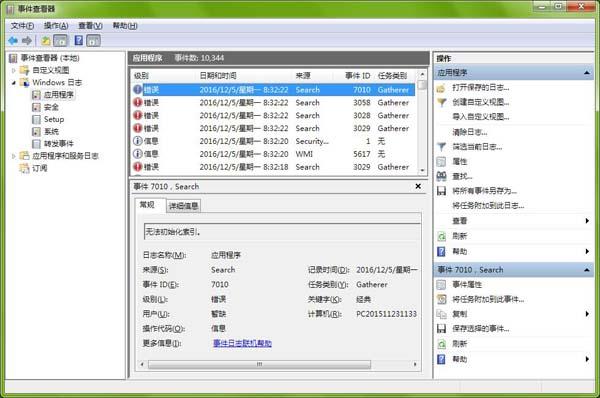Image resolution: width=600 pixels, height=398 pixels.
Task: Select the event row with ID 7010
Action: click(x=274, y=90)
